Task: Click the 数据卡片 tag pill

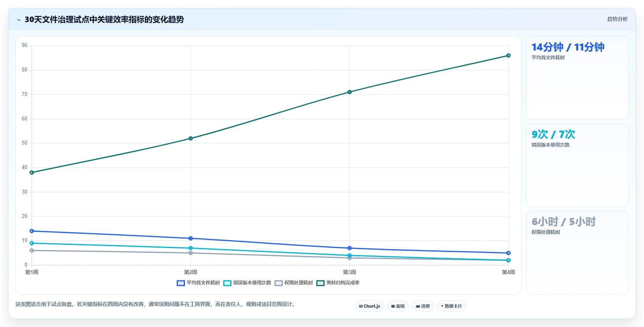Action: pyautogui.click(x=452, y=306)
